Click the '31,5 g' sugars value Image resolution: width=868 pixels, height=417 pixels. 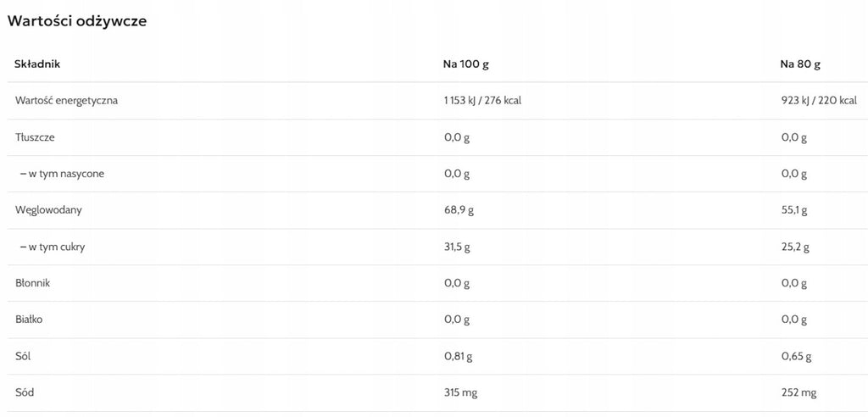(x=457, y=247)
